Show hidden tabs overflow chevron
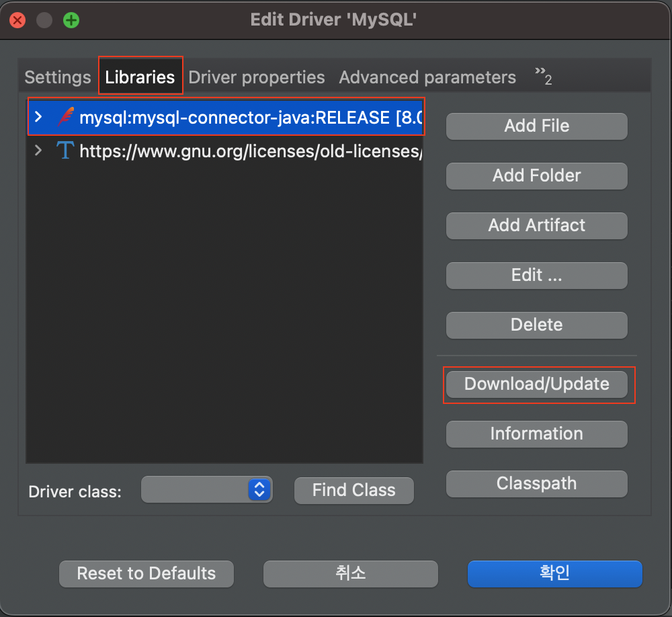The image size is (672, 617). tap(543, 77)
